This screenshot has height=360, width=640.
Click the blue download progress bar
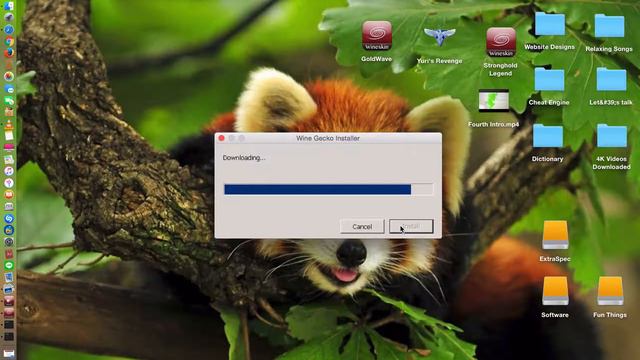coord(329,189)
